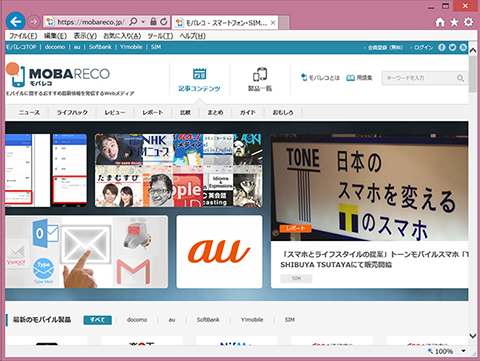Open the 編集(E) menu

pos(55,36)
